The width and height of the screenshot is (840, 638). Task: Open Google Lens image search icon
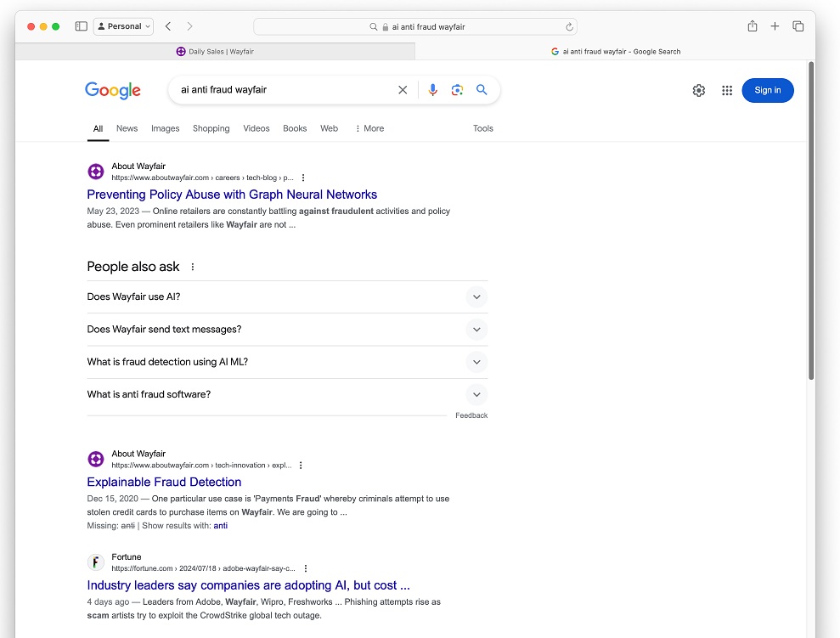[457, 90]
